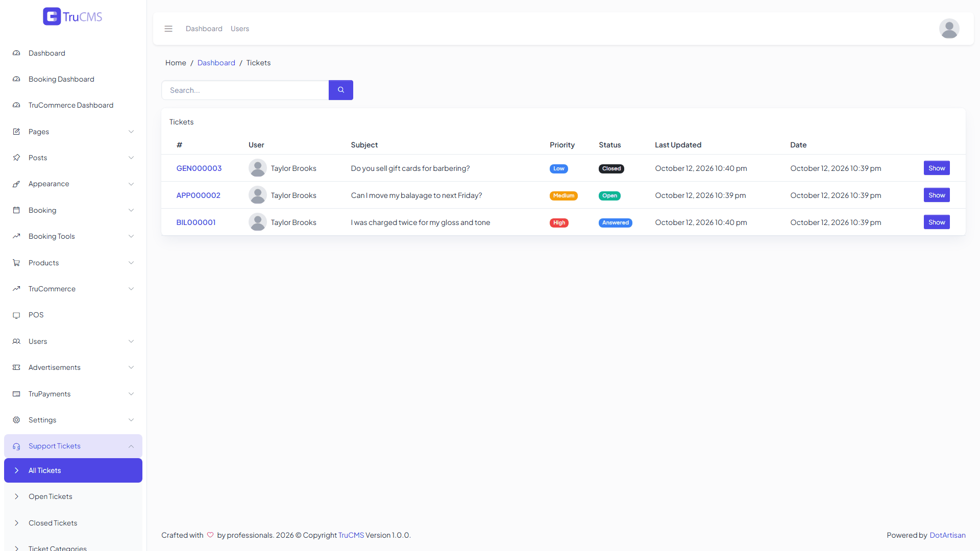The height and width of the screenshot is (551, 980).
Task: Collapse the Support Tickets section chevron
Action: [x=131, y=446]
